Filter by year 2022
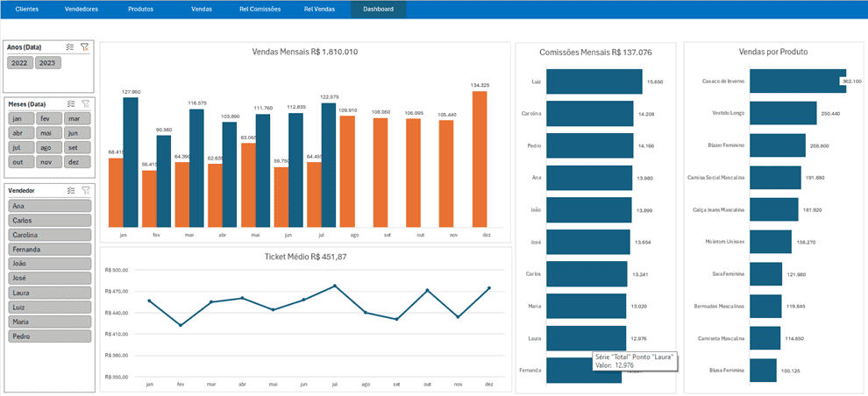The width and height of the screenshot is (868, 396). coord(20,63)
